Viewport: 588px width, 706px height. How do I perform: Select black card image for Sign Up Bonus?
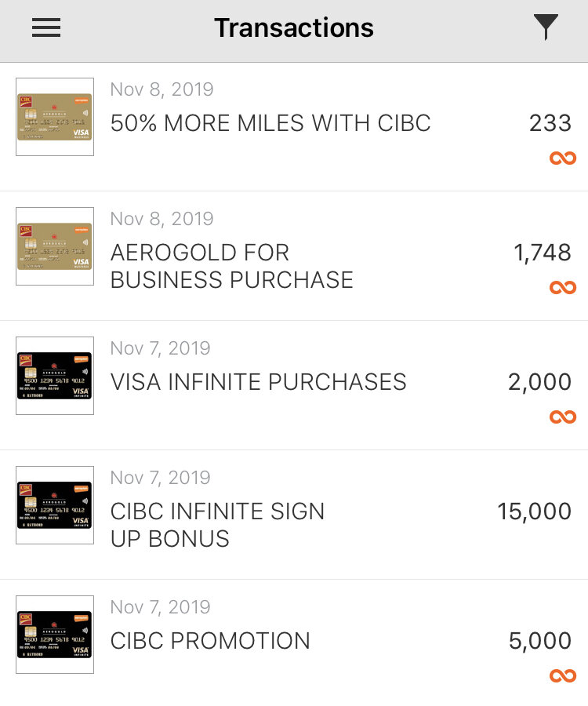55,505
